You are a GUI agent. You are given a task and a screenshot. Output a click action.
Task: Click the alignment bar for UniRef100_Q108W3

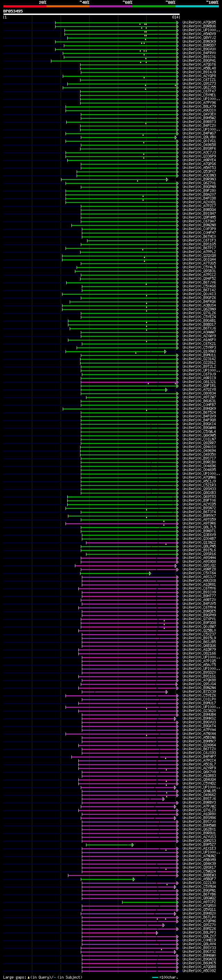point(116,351)
